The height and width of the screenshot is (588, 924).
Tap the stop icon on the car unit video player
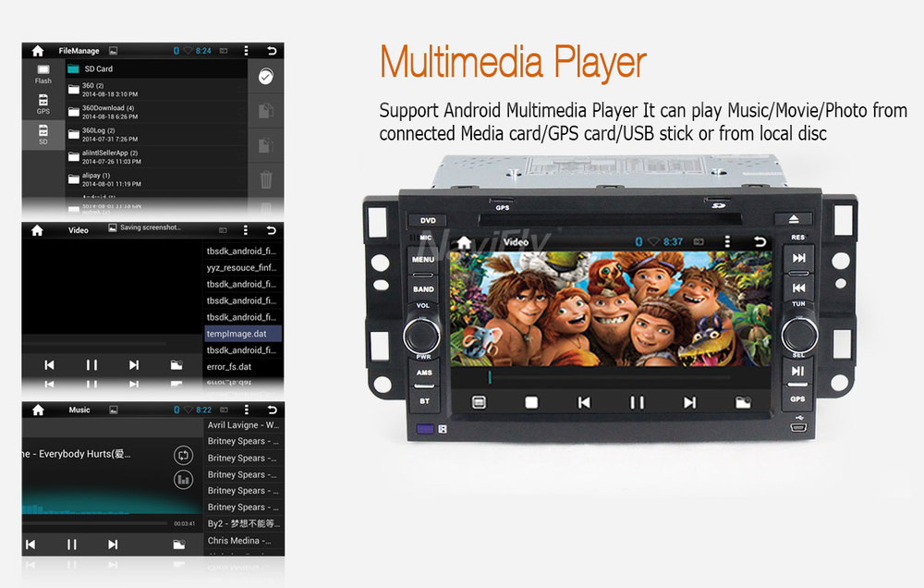[x=531, y=402]
